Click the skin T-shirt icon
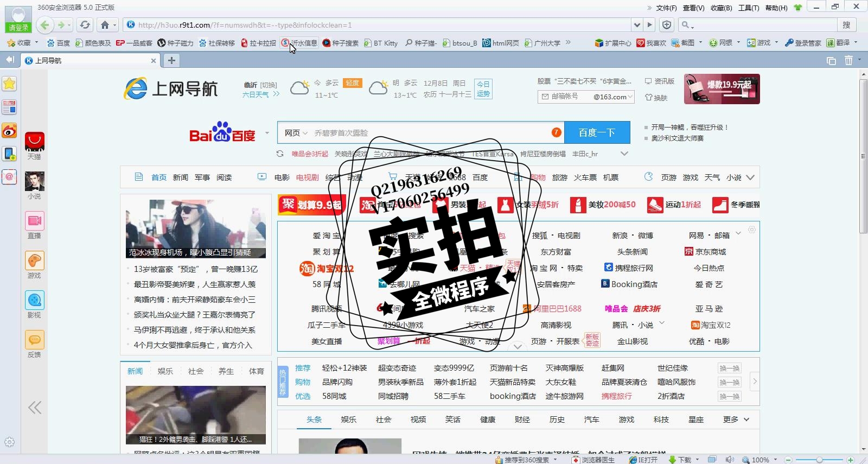Screen dimensions: 868x464 (x=797, y=8)
